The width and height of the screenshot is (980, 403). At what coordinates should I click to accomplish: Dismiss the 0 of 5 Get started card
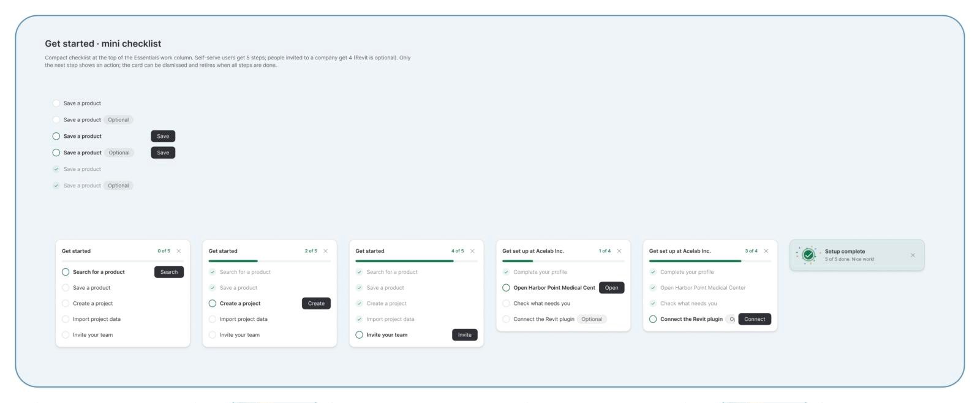(x=179, y=251)
